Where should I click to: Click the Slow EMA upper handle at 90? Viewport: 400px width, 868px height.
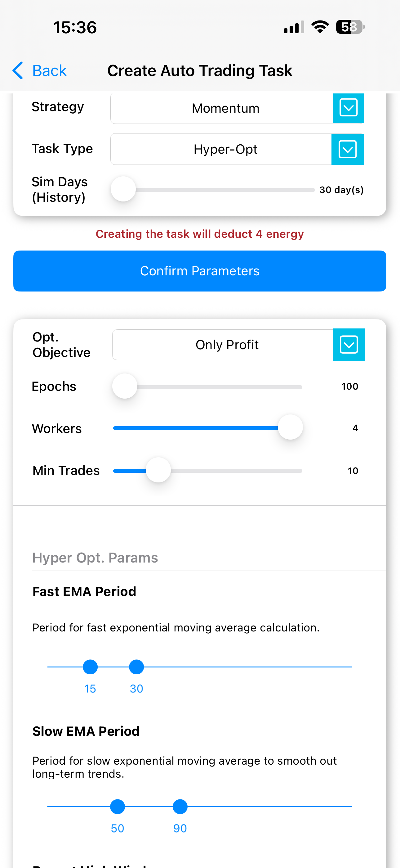(x=180, y=807)
